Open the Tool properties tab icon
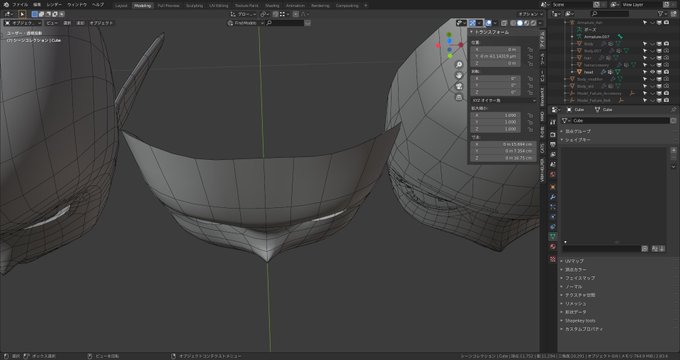This screenshot has height=360, width=680. (x=552, y=123)
